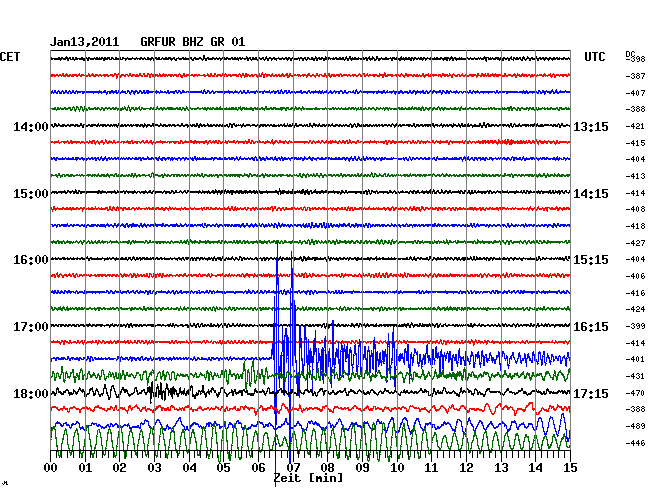Click the DC value "-446"
This screenshot has height=494, width=650.
(x=635, y=443)
